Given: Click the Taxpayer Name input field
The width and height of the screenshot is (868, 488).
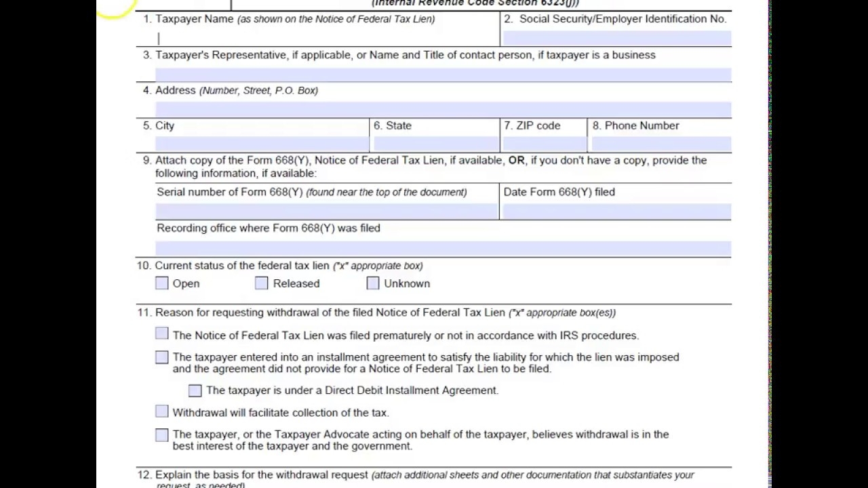Looking at the screenshot, I should click(x=327, y=39).
